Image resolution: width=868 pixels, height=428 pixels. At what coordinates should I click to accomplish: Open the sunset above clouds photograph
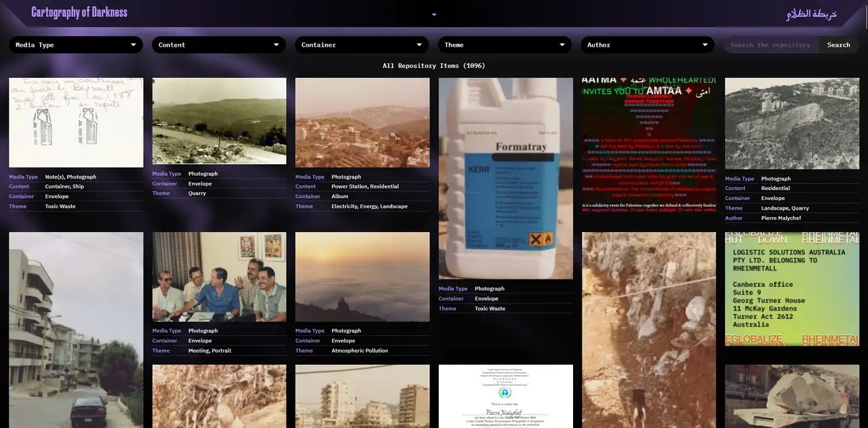(x=362, y=276)
